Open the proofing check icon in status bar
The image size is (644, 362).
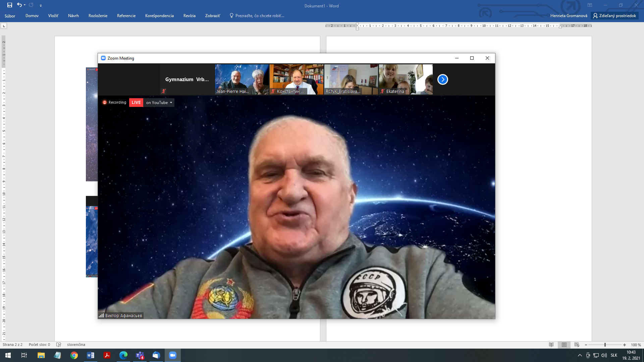click(59, 345)
